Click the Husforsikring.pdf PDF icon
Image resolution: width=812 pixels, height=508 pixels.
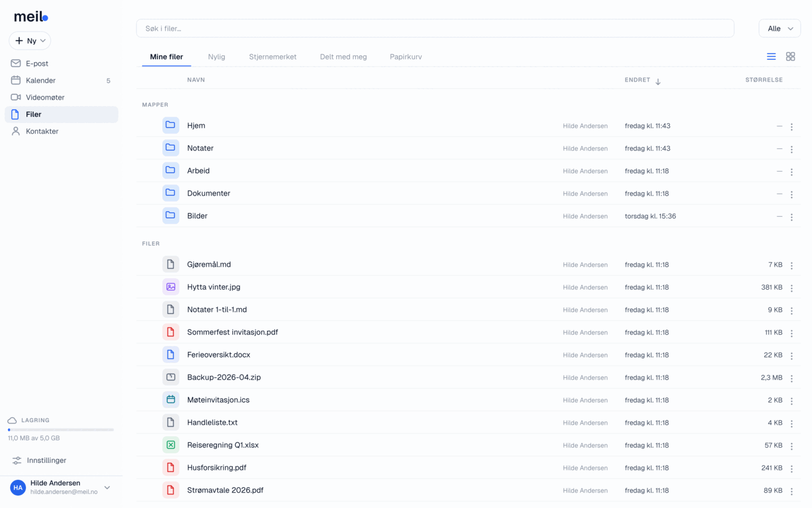point(171,467)
